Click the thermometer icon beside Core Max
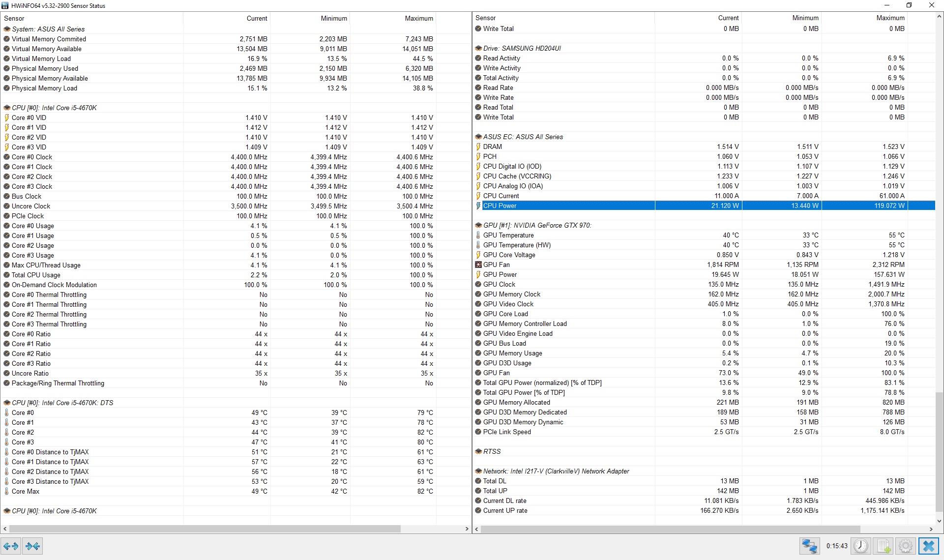The image size is (944, 560). tap(7, 491)
